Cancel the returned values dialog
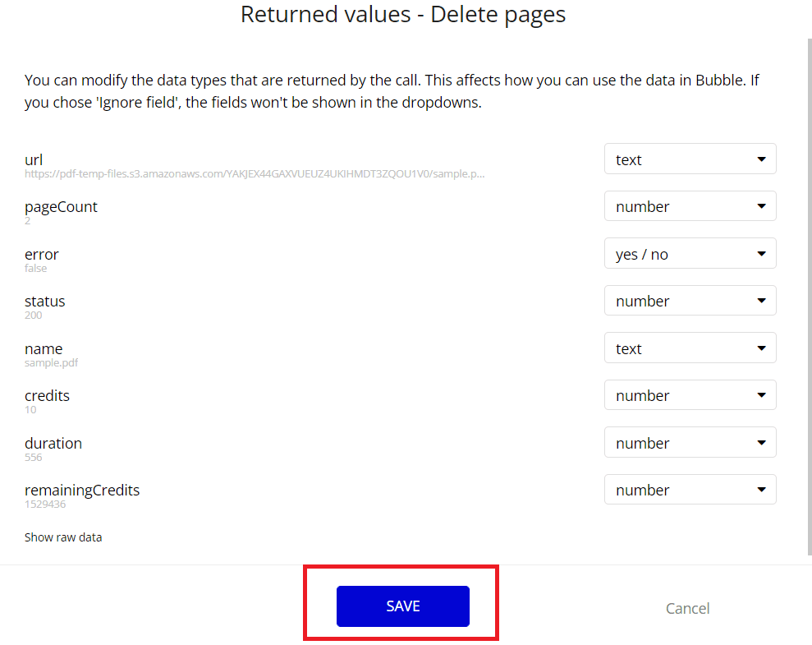Screen dimensions: 812x645 tap(687, 608)
